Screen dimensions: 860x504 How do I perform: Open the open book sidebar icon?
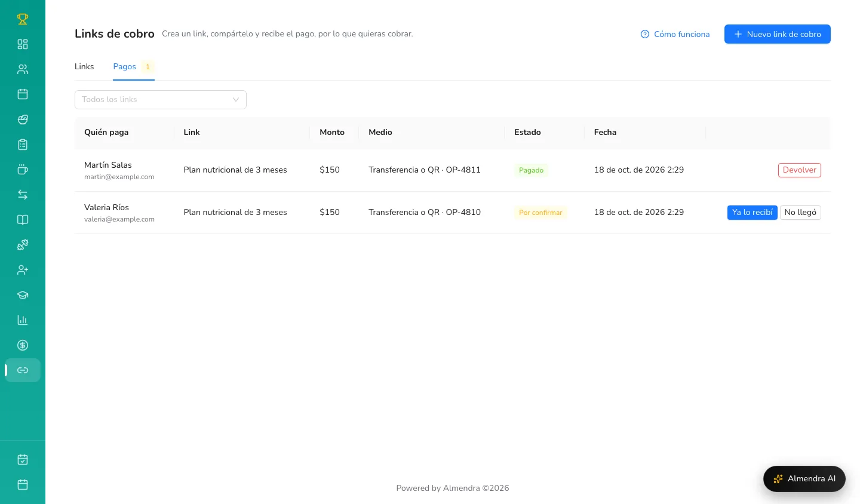(23, 220)
